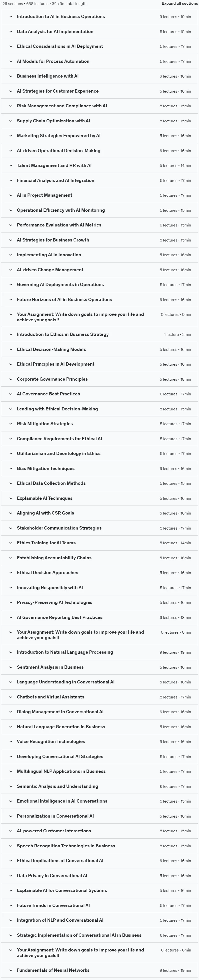The image size is (199, 980).
Task: Open Introduction to Natural Language Processing section
Action: coord(99,652)
